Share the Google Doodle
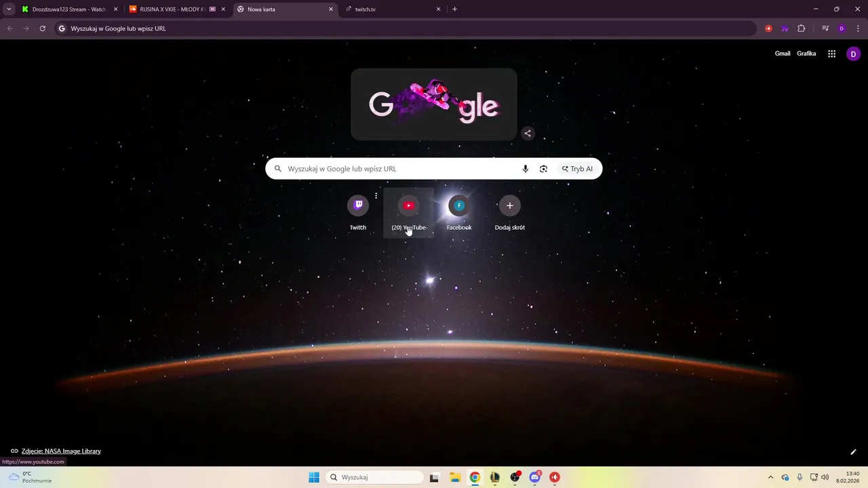This screenshot has width=868, height=488. (528, 134)
